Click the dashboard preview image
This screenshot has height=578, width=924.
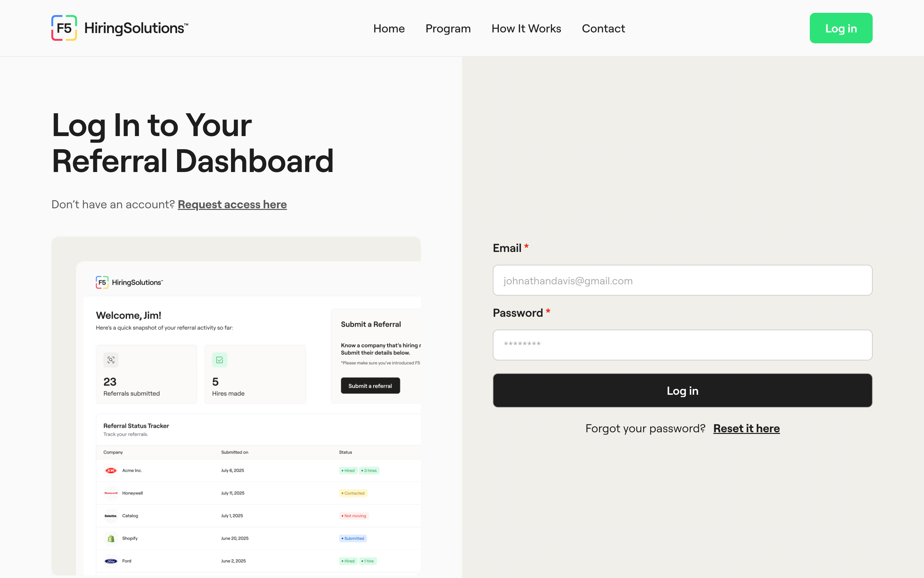pyautogui.click(x=236, y=406)
